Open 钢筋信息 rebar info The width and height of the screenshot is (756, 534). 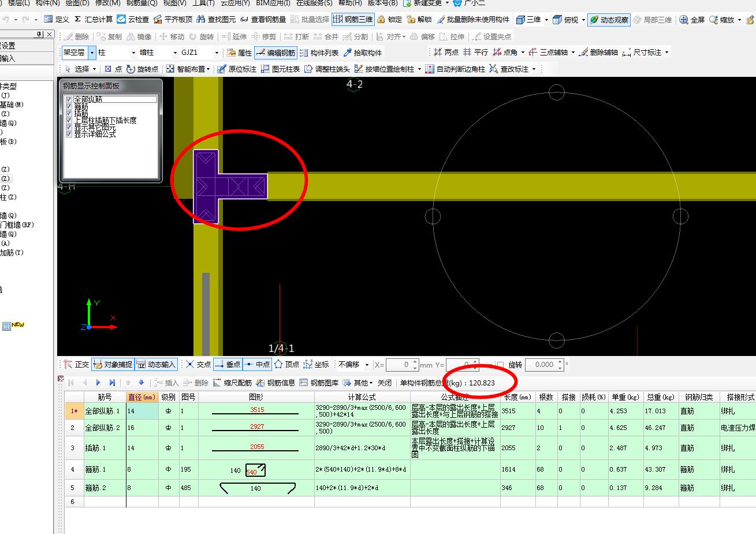(276, 383)
